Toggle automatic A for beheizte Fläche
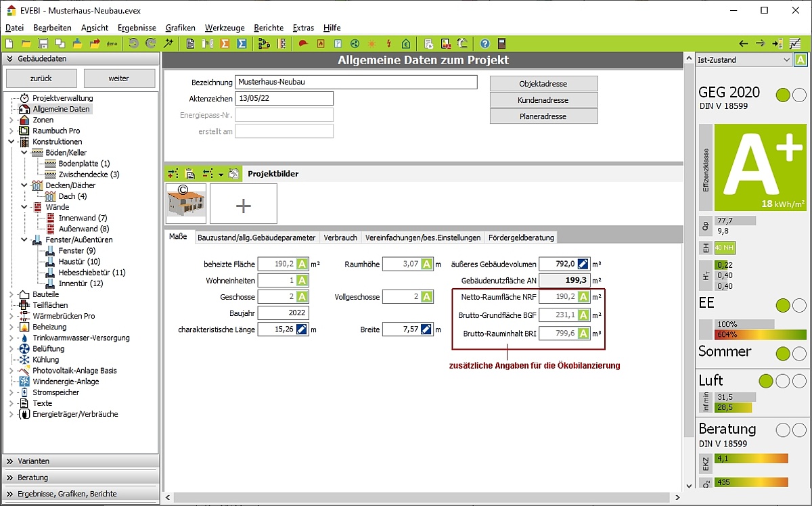 (x=302, y=264)
